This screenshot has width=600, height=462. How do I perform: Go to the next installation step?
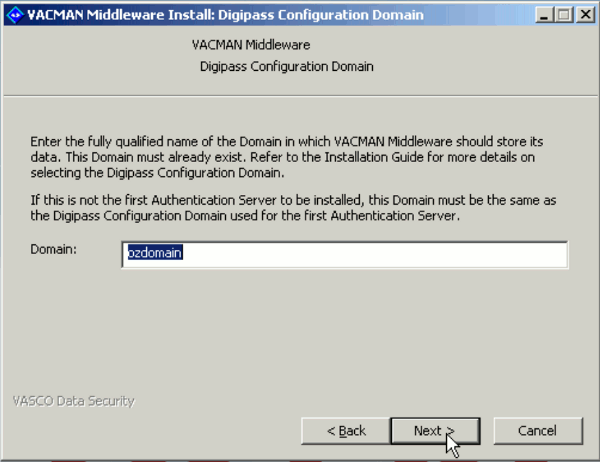(x=435, y=431)
